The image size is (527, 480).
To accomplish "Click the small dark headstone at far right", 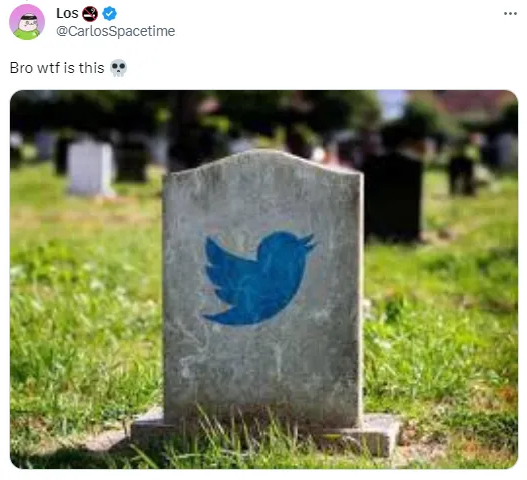I will click(461, 175).
